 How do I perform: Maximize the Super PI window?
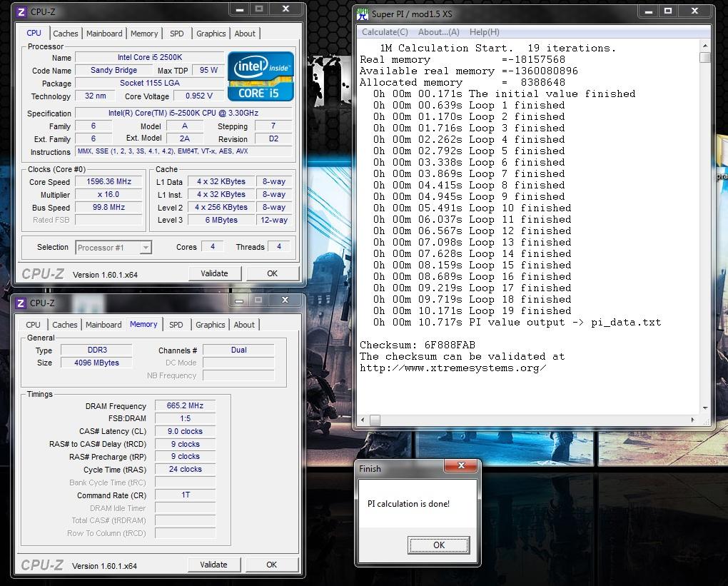pyautogui.click(x=668, y=11)
